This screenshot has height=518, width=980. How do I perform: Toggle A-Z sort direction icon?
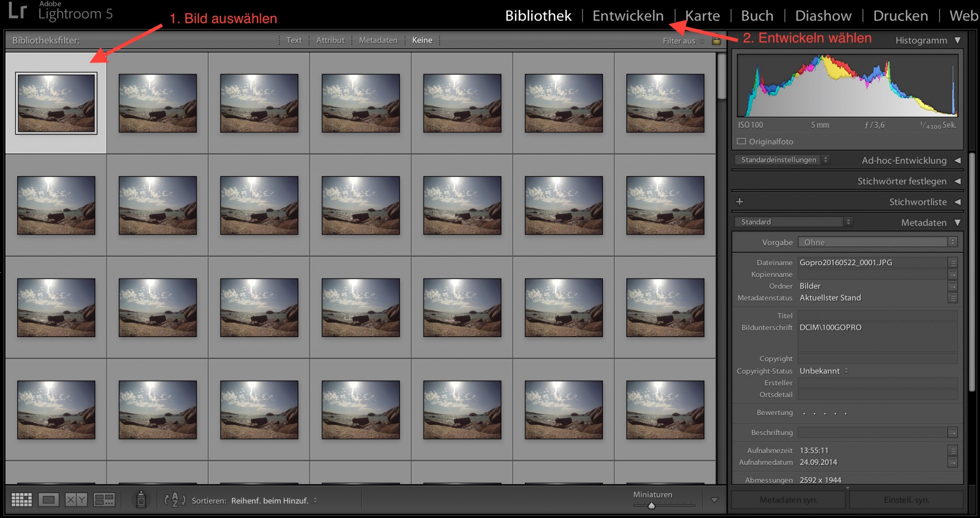point(175,500)
